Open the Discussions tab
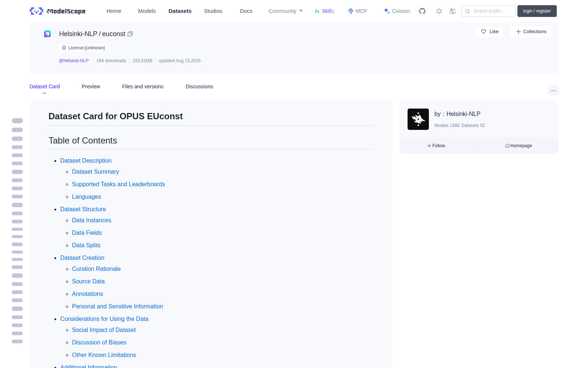Image resolution: width=588 pixels, height=368 pixels. (199, 86)
